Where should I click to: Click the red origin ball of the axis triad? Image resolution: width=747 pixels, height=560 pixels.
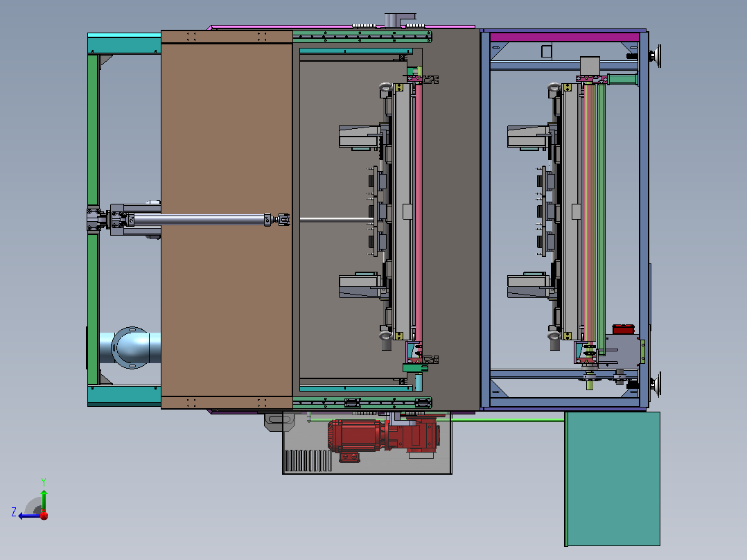pos(44,515)
